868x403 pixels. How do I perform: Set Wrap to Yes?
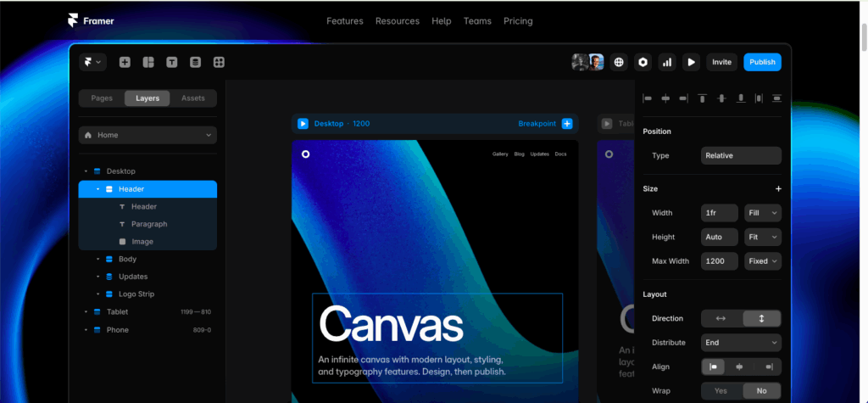721,391
